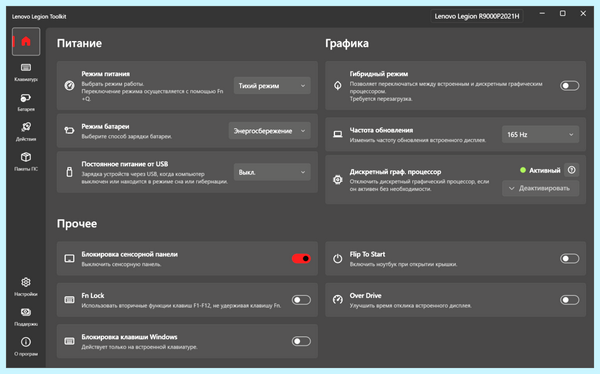
Task: Enable the Гибридный режим toggle
Action: point(569,85)
